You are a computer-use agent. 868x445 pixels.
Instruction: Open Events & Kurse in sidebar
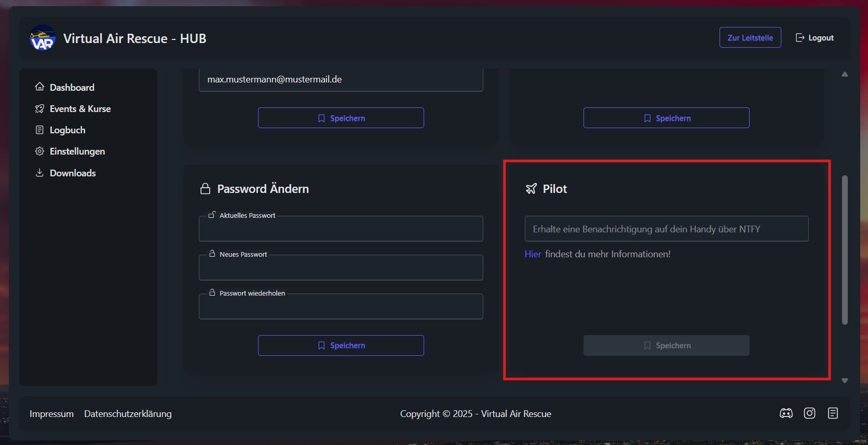(80, 109)
